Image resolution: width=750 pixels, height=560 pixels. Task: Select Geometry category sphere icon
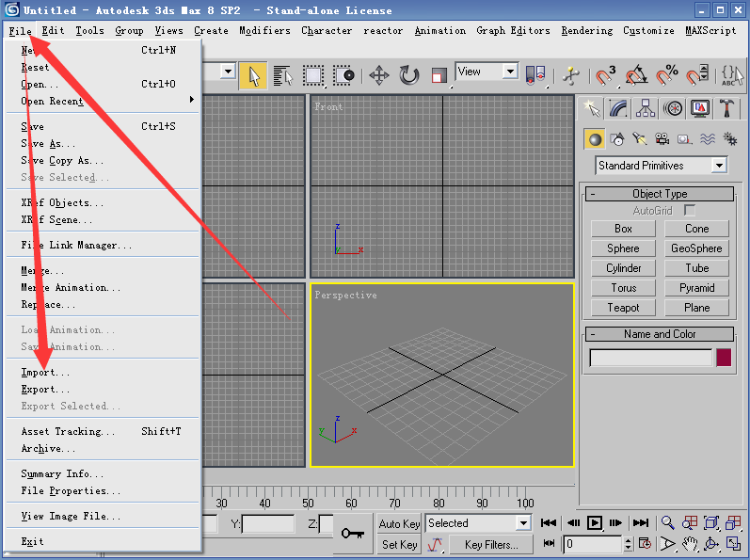595,139
